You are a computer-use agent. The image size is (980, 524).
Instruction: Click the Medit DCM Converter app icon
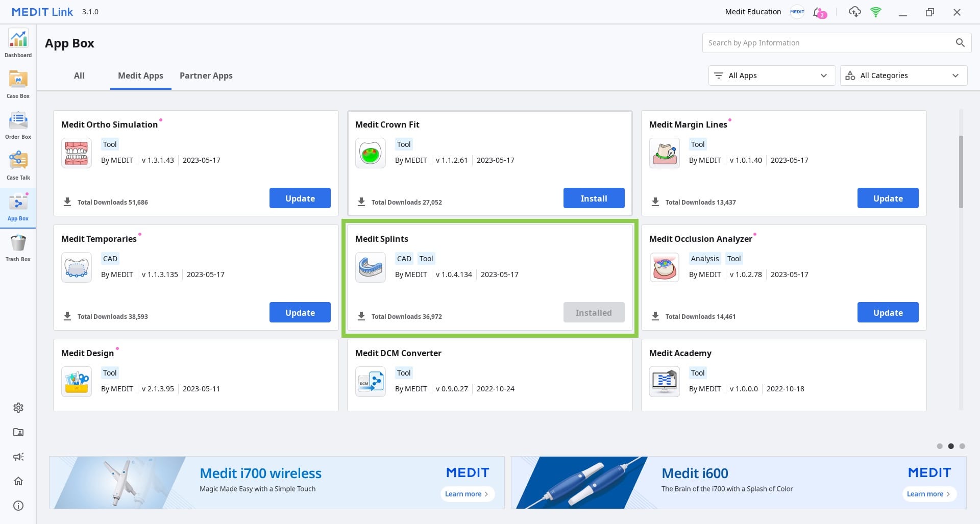click(371, 382)
